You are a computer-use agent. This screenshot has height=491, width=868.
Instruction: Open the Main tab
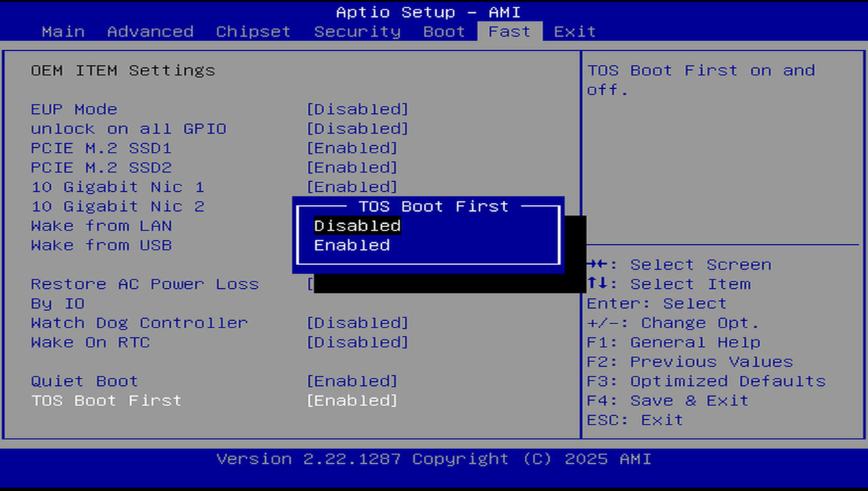tap(63, 32)
